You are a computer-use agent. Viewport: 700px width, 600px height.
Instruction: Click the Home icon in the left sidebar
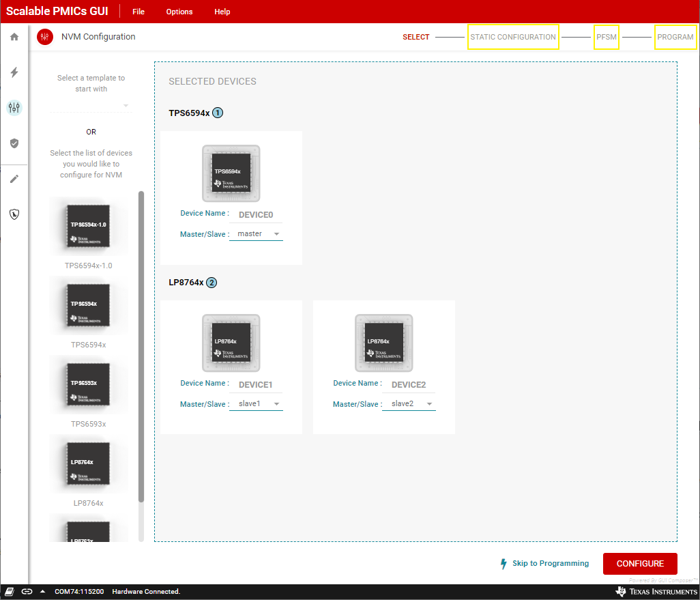[x=14, y=36]
